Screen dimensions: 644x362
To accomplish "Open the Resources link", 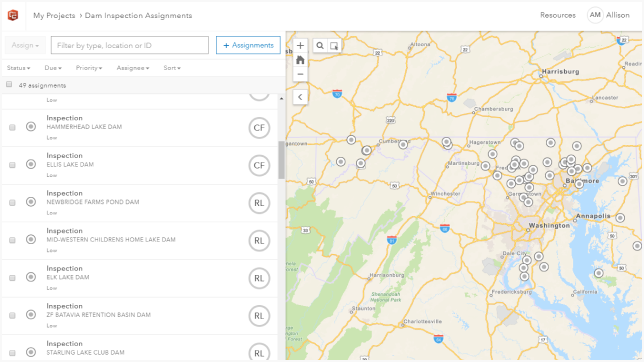I will (x=558, y=15).
